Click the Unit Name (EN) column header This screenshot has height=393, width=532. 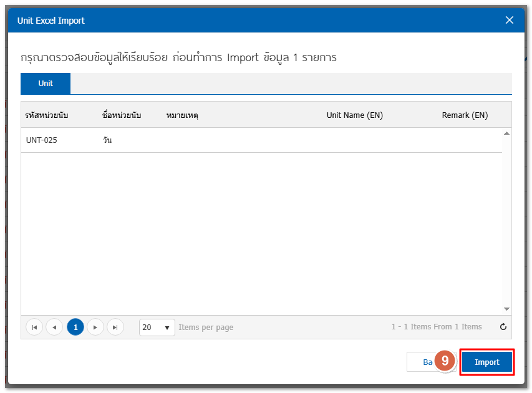point(354,115)
